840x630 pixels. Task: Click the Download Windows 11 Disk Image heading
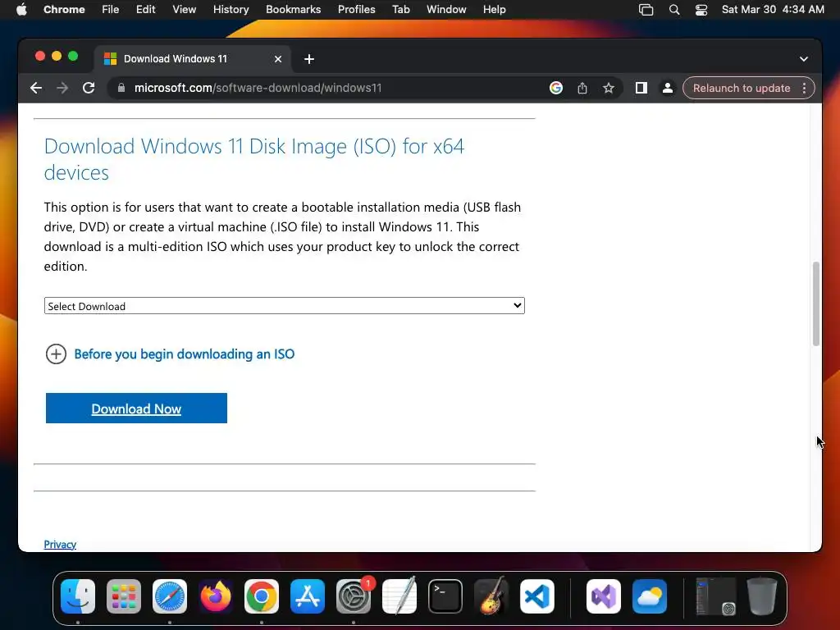point(254,159)
